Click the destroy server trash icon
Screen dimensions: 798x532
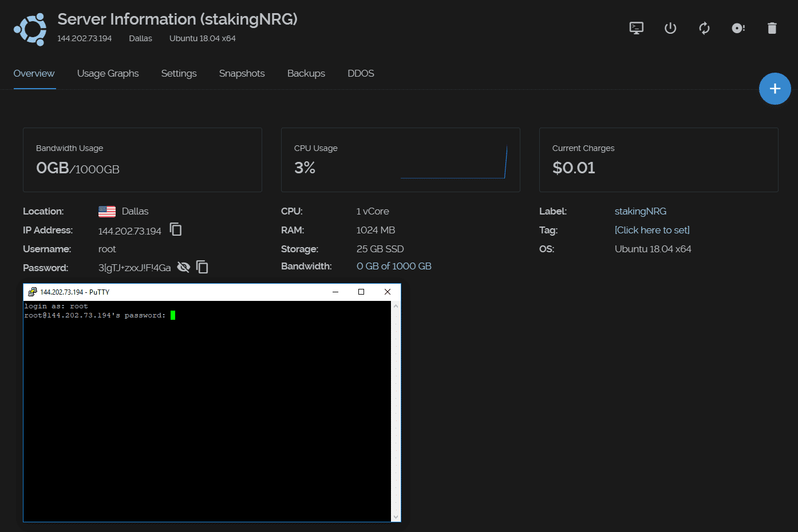(772, 28)
